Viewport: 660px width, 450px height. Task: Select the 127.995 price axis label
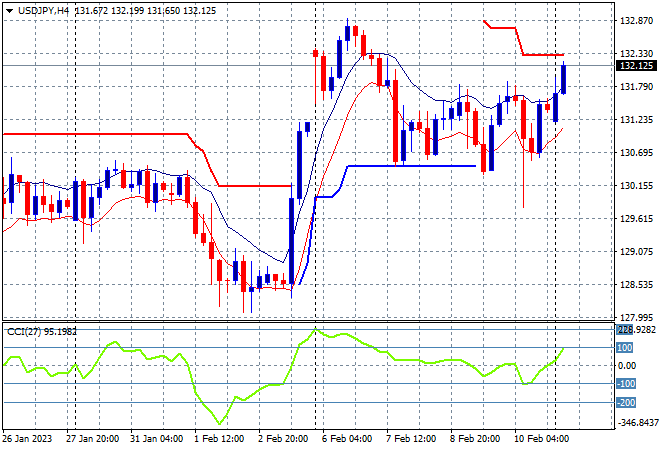point(636,317)
